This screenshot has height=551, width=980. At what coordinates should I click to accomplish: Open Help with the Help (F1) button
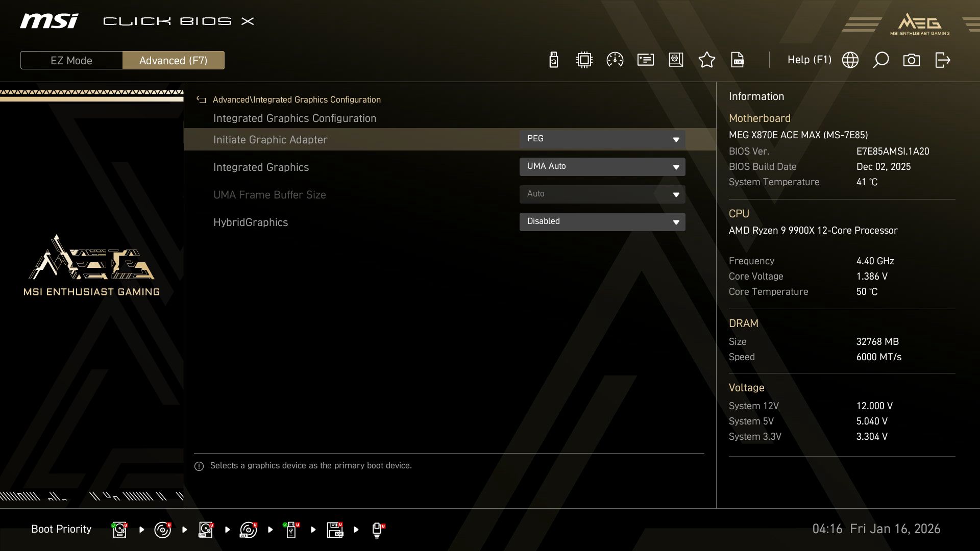810,60
